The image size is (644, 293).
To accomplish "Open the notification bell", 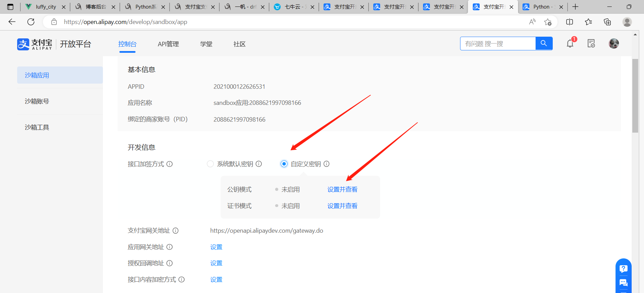I will (570, 44).
